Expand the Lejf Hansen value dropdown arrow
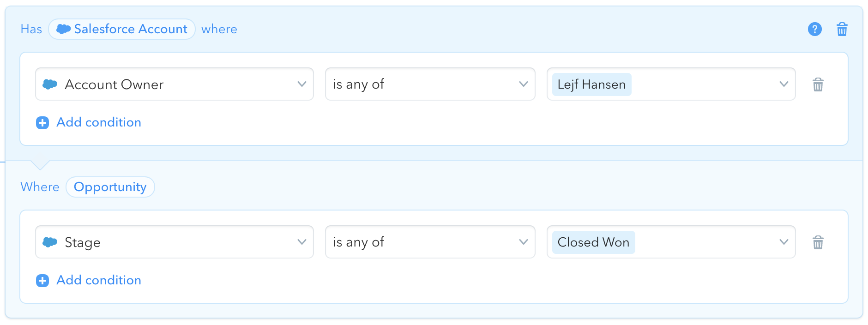This screenshot has width=868, height=325. [784, 84]
